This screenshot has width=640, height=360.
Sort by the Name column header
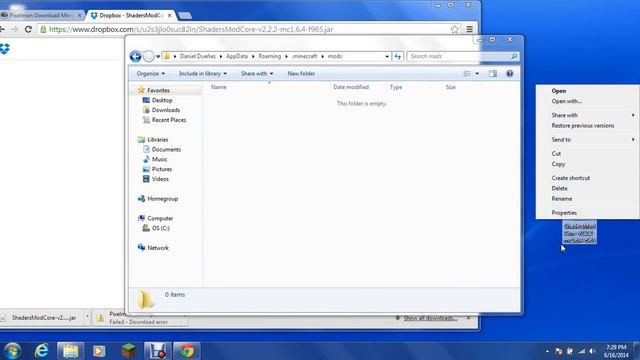click(x=218, y=87)
